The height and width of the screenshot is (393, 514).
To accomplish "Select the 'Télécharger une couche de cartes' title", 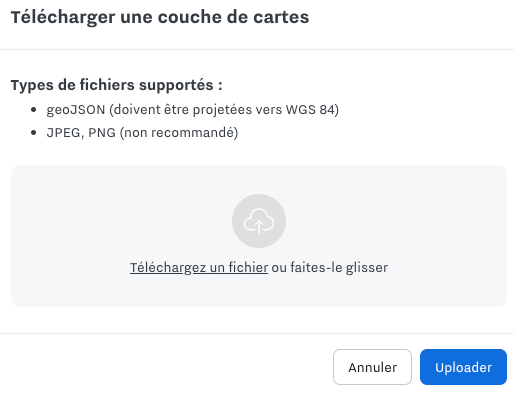I will (x=160, y=17).
